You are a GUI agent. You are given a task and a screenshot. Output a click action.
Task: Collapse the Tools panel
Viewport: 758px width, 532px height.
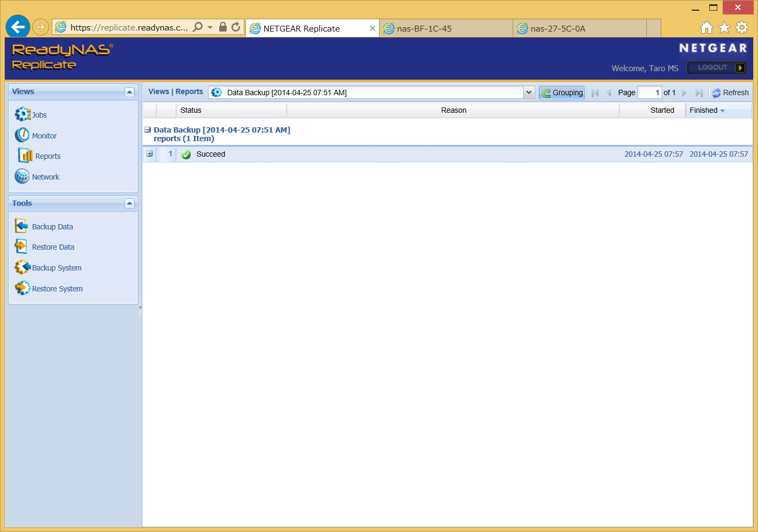click(129, 203)
